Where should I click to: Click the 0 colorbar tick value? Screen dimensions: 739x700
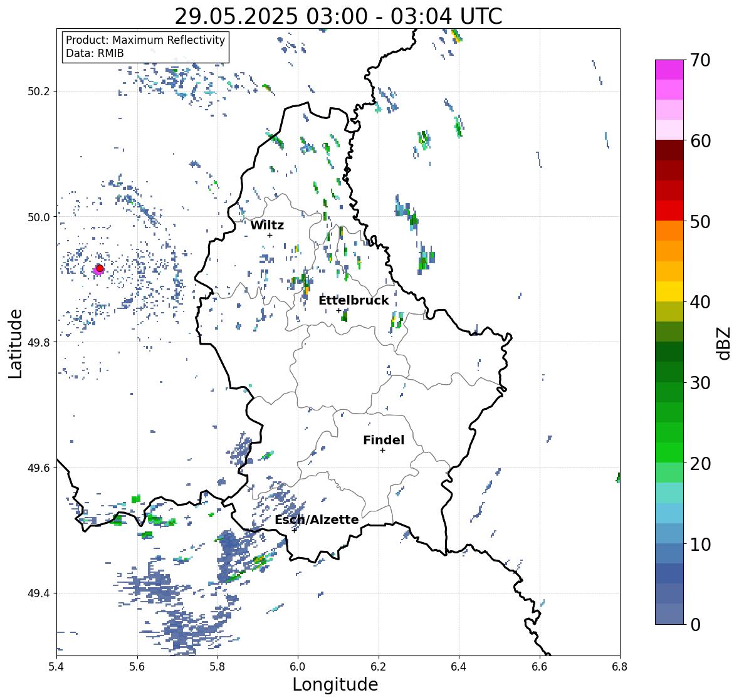696,625
